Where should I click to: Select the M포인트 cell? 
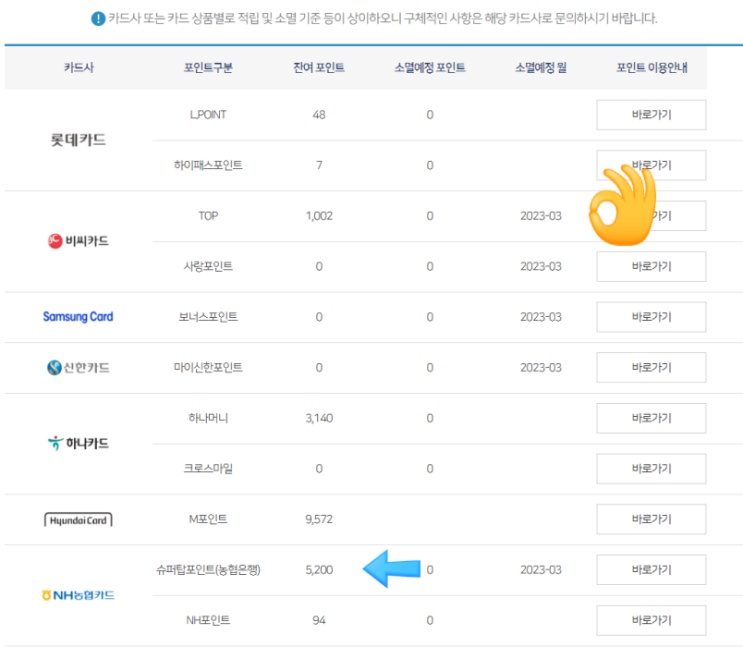click(x=208, y=519)
